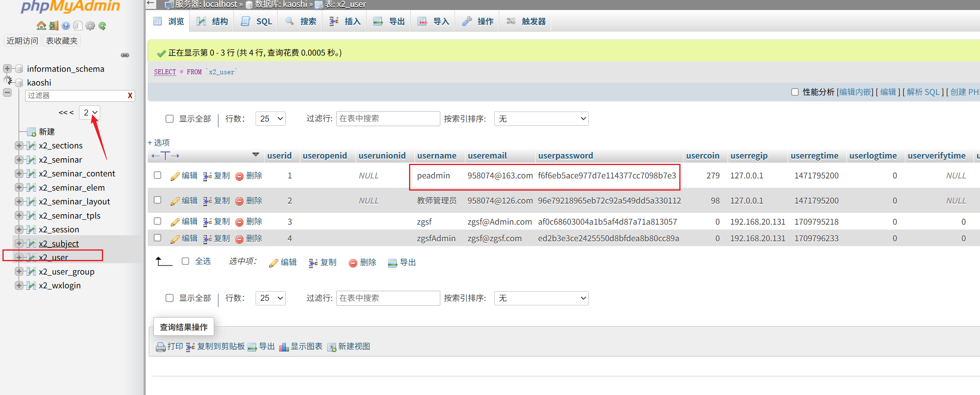The height and width of the screenshot is (395, 980).
Task: Click the print icon in query results operations
Action: click(x=161, y=347)
